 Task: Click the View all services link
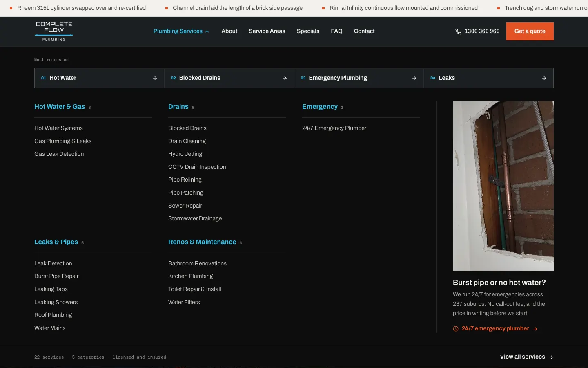[x=527, y=357]
